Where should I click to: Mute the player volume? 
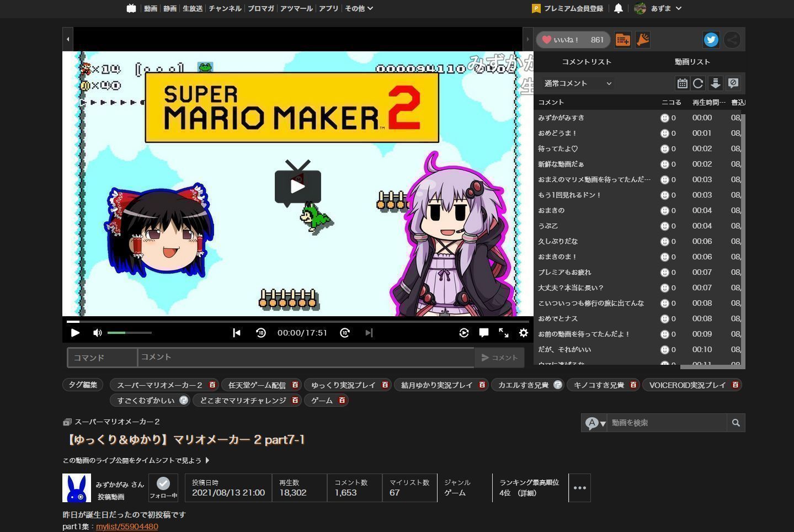(98, 333)
